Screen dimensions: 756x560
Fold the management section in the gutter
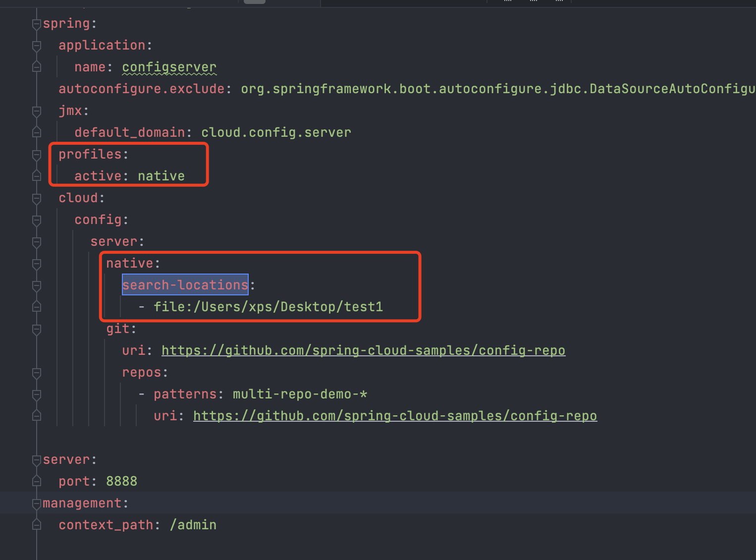click(x=36, y=504)
